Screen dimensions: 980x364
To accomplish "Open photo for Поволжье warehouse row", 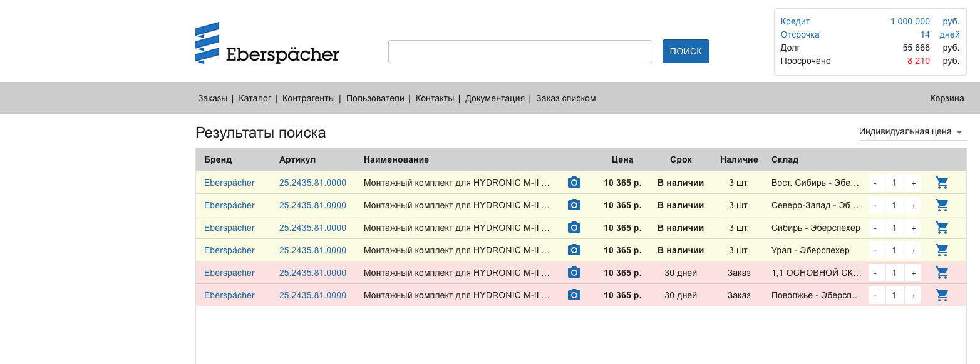I will click(x=574, y=295).
